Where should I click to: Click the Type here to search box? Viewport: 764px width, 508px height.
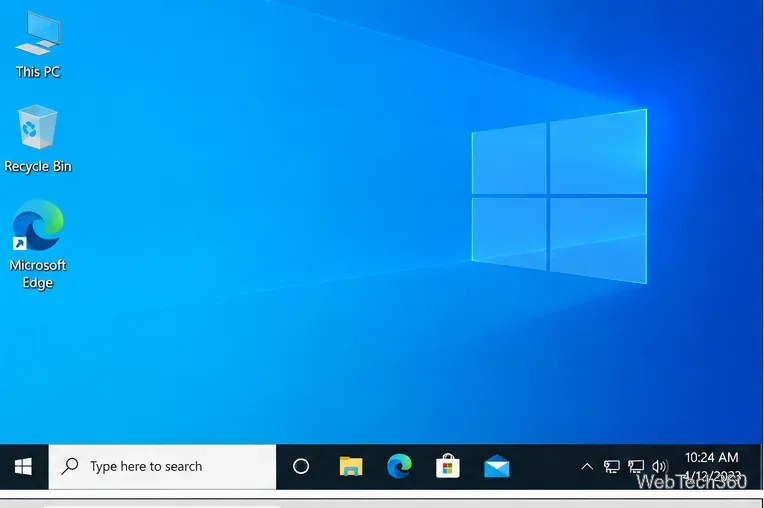[162, 467]
